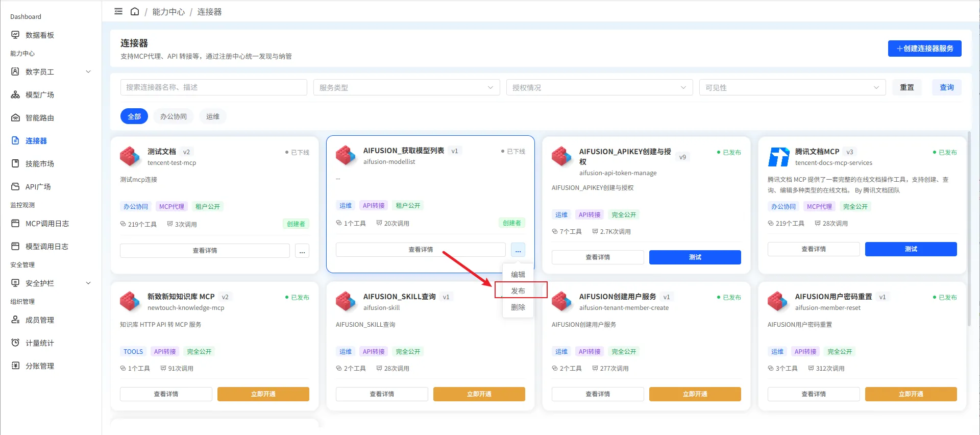Screen dimensions: 980x435
Task: Switch to the 运维 category tab
Action: click(x=213, y=116)
